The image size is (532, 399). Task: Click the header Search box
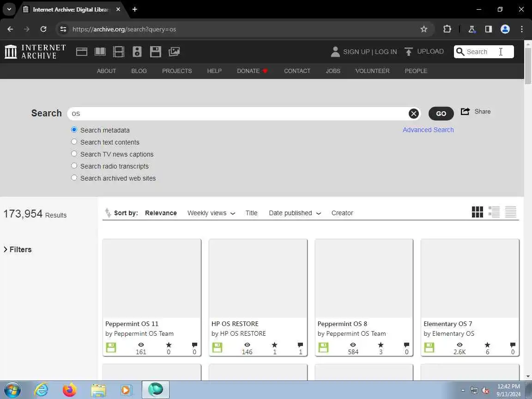coord(484,52)
